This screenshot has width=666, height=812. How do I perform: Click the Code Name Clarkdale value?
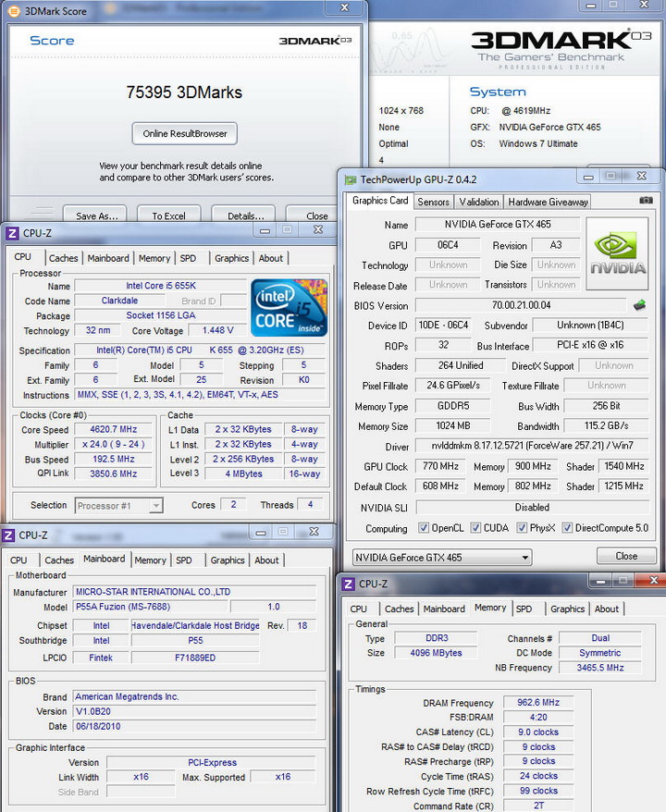tap(119, 301)
